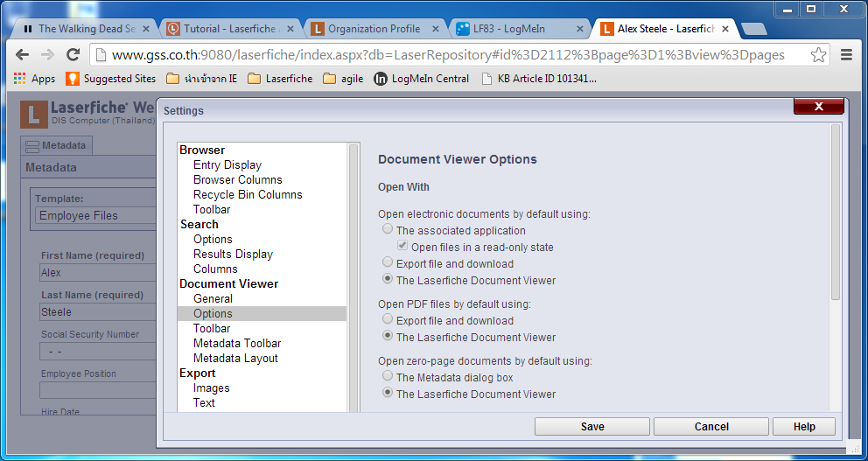Open General under Document Viewer
868x461 pixels.
pos(213,299)
